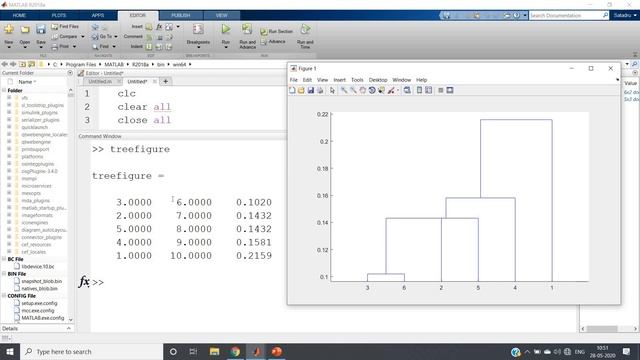Select the Brush data tool in Figure 1
Image resolution: width=640 pixels, height=360 pixels.
(391, 90)
